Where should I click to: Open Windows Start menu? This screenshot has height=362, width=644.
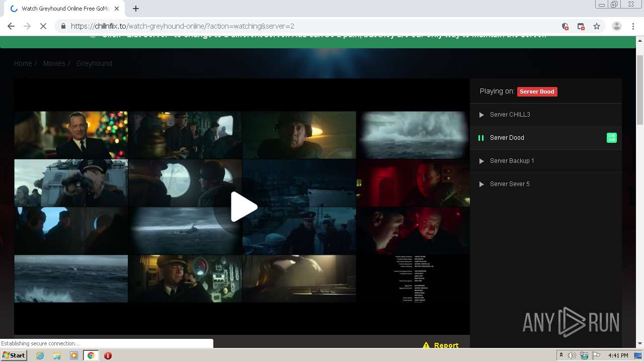[x=14, y=355]
